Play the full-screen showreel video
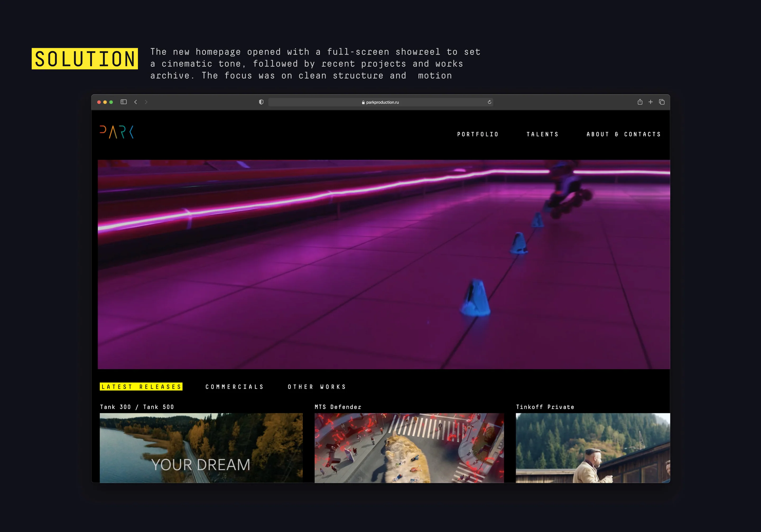 [384, 264]
